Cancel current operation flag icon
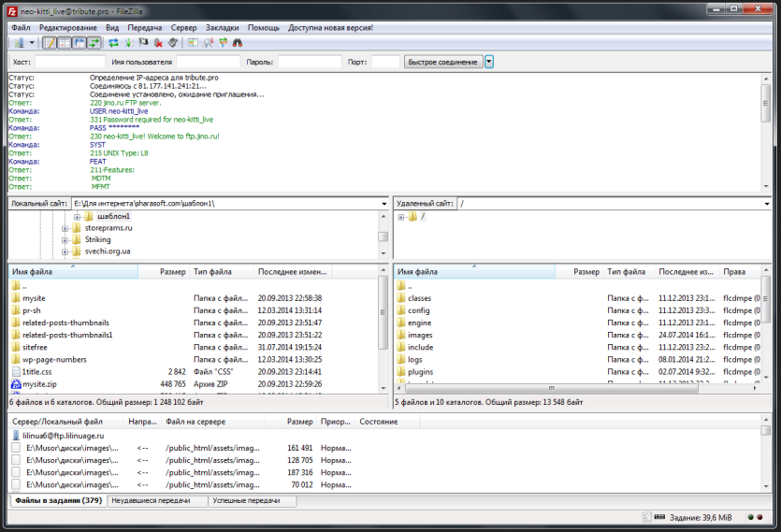Viewport: 781px width, 532px height. pos(143,43)
